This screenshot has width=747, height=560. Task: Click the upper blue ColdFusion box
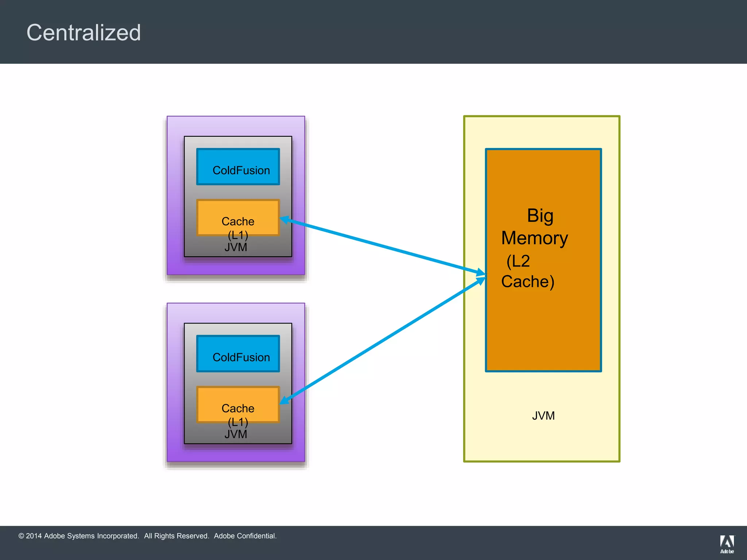[x=238, y=166]
